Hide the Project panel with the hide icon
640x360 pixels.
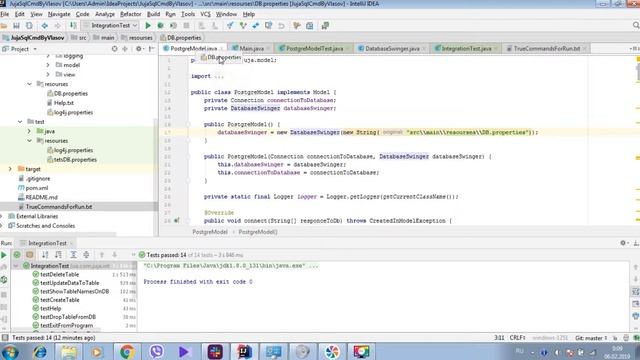pos(151,49)
